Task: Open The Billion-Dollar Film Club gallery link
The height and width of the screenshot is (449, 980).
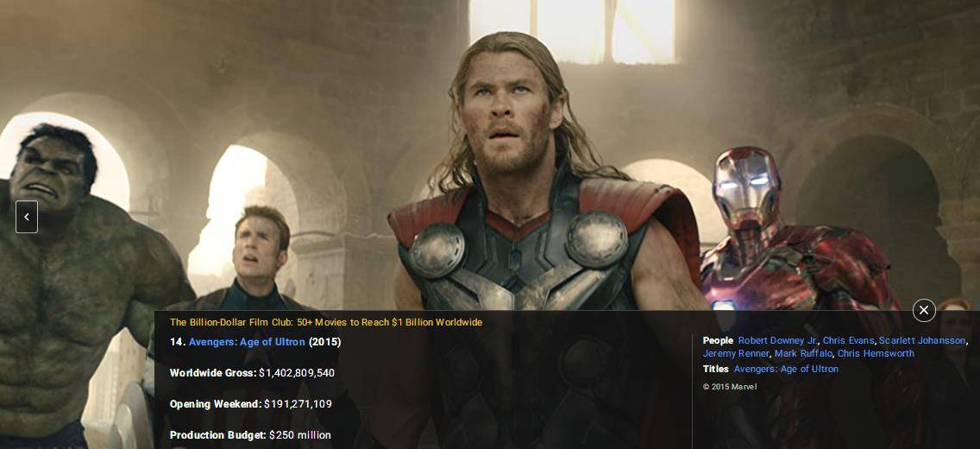Action: 326,322
